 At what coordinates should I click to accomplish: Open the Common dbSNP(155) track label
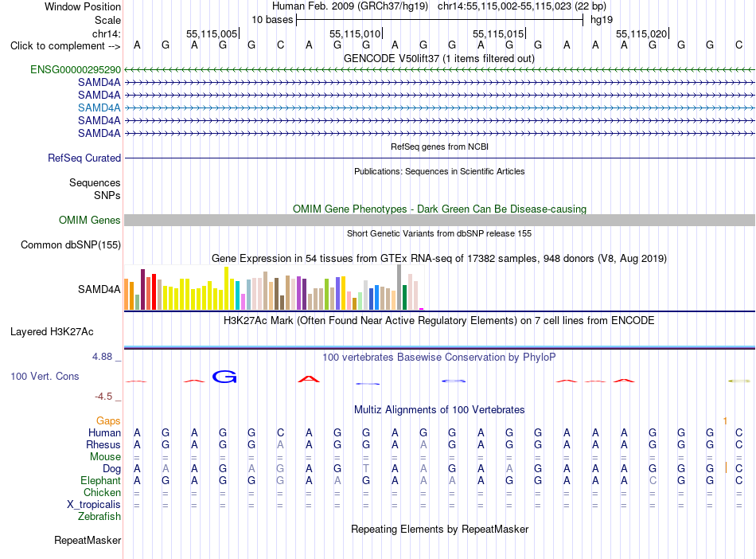71,245
